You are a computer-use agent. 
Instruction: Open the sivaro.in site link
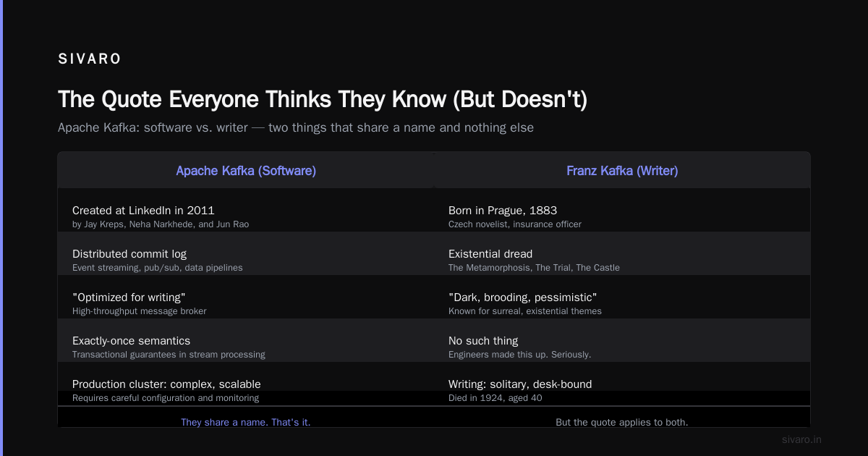(x=802, y=439)
